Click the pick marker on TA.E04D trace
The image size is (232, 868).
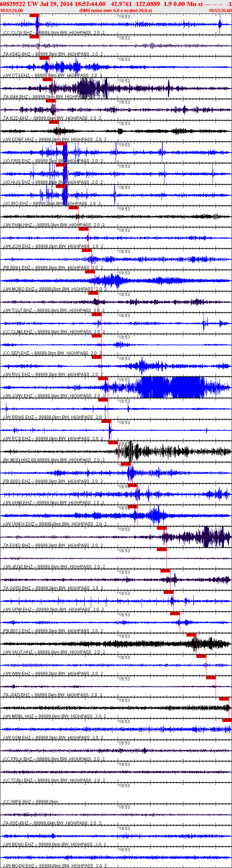click(x=162, y=528)
